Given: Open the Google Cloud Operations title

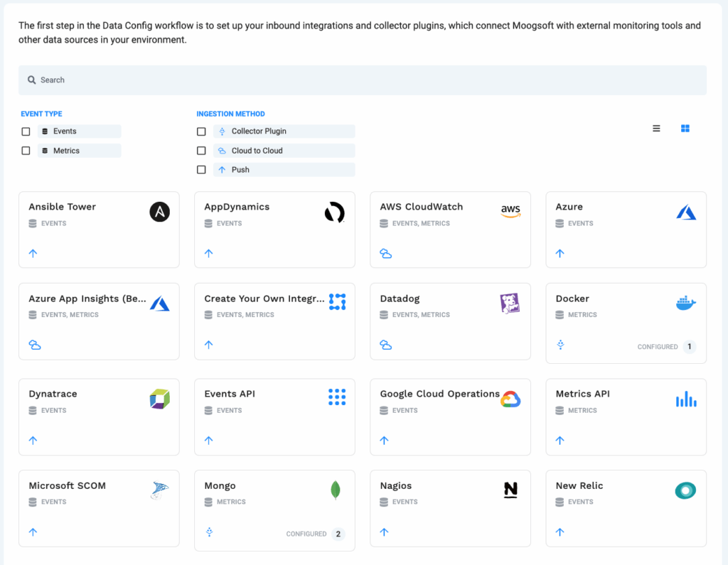Looking at the screenshot, I should pyautogui.click(x=439, y=394).
